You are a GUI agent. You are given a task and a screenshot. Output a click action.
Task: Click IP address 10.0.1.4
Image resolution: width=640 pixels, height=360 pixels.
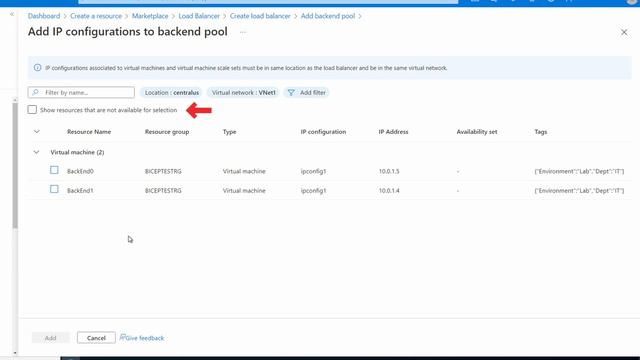pos(389,191)
